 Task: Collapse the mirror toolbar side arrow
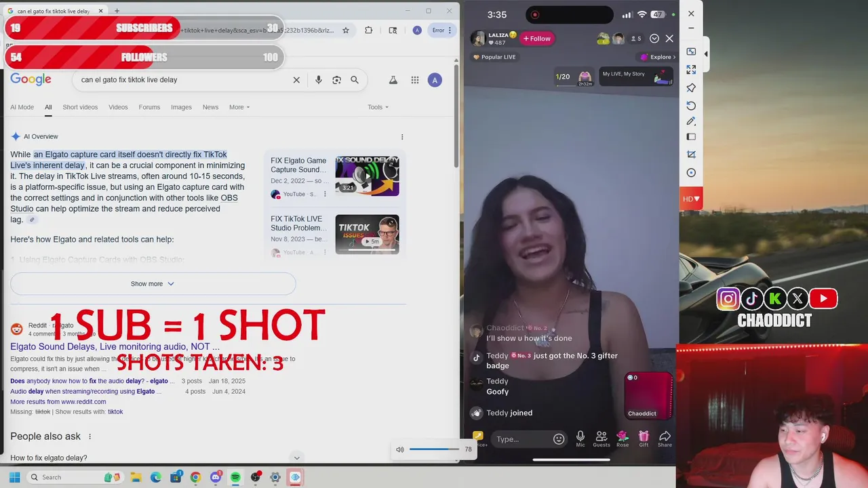tap(706, 54)
